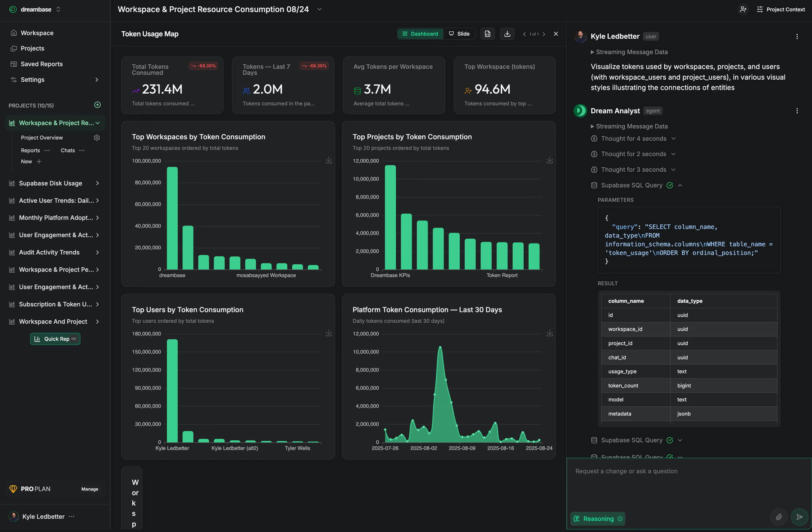The height and width of the screenshot is (532, 812).
Task: Switch to Dashboard view
Action: click(420, 34)
